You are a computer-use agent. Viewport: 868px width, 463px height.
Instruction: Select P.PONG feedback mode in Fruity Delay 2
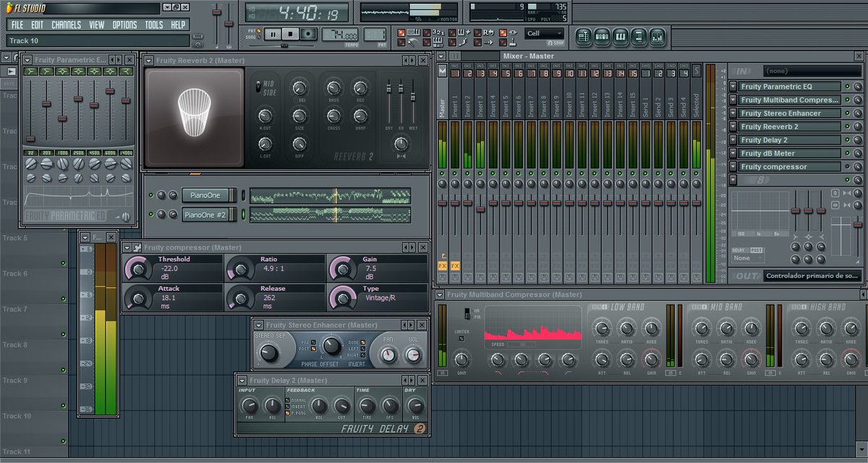coord(287,413)
